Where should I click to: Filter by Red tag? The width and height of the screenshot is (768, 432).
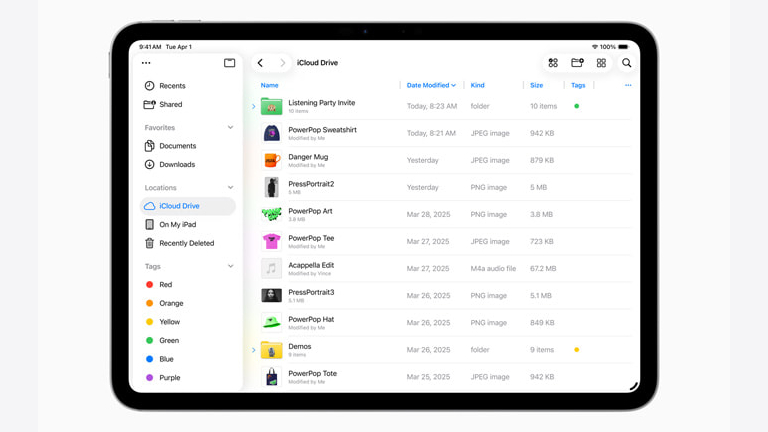point(188,285)
